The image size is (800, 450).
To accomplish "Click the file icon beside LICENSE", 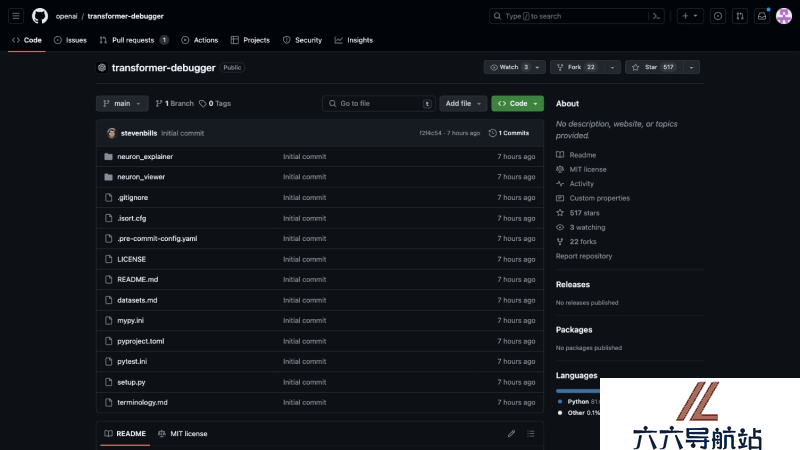I will [x=108, y=259].
